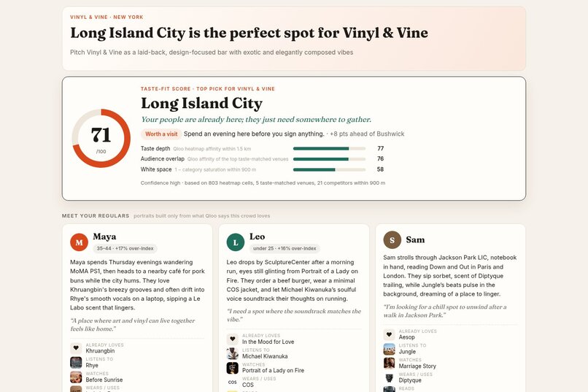Click the COS brand logo icon

coord(233,382)
